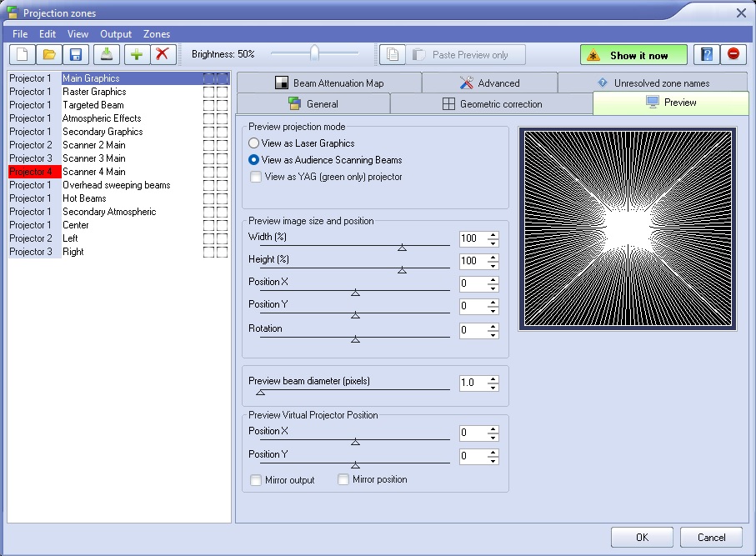Select View as Laser Graphics radio button
The height and width of the screenshot is (556, 756).
[x=254, y=143]
